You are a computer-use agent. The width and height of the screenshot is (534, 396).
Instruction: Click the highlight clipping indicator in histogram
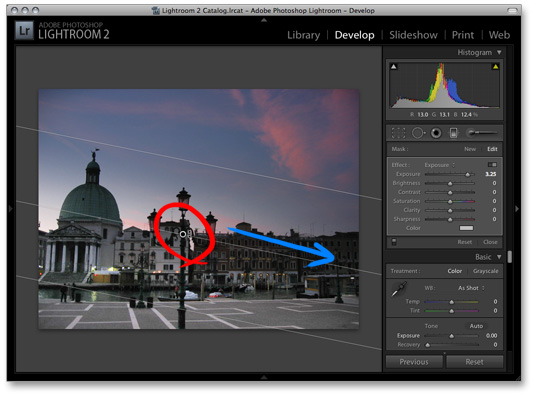(x=496, y=67)
